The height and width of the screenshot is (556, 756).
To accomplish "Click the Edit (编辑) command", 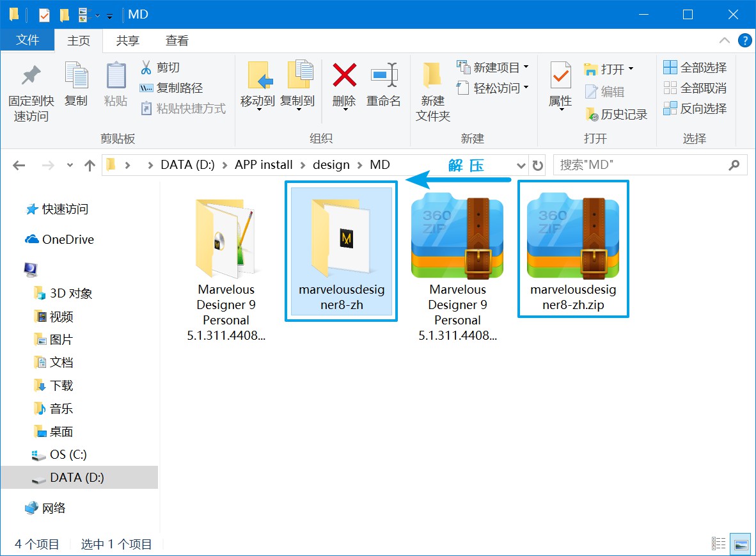I will click(604, 91).
